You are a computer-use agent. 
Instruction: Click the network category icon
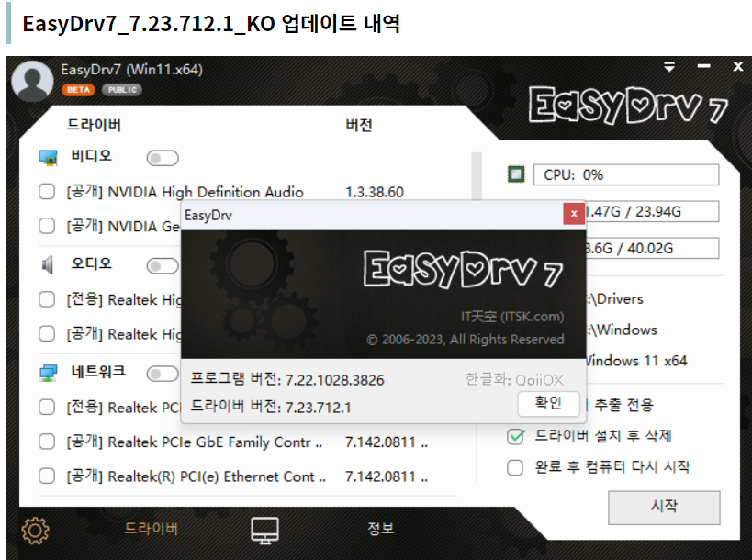48,373
